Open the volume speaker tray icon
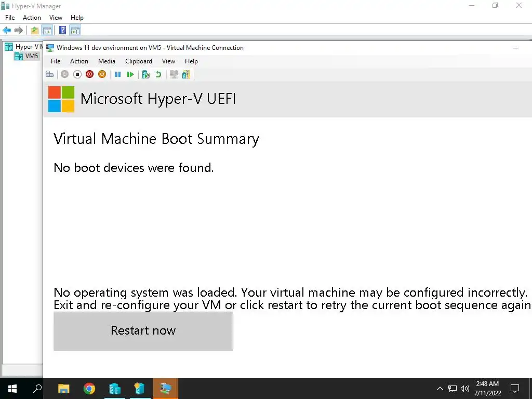 [465, 389]
